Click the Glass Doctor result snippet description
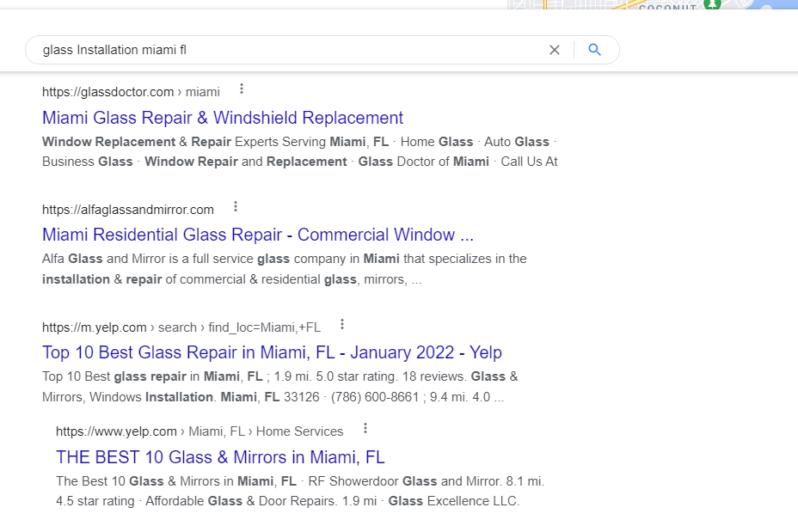 point(300,151)
